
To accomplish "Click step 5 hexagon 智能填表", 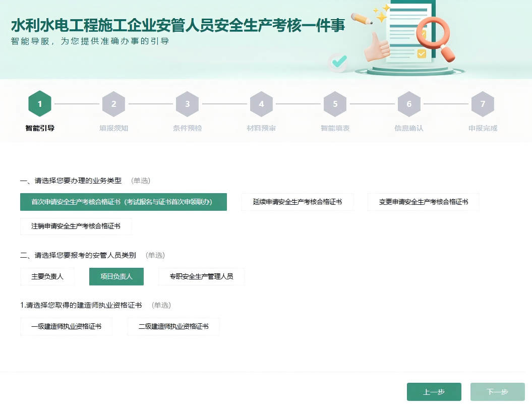I will click(x=335, y=104).
